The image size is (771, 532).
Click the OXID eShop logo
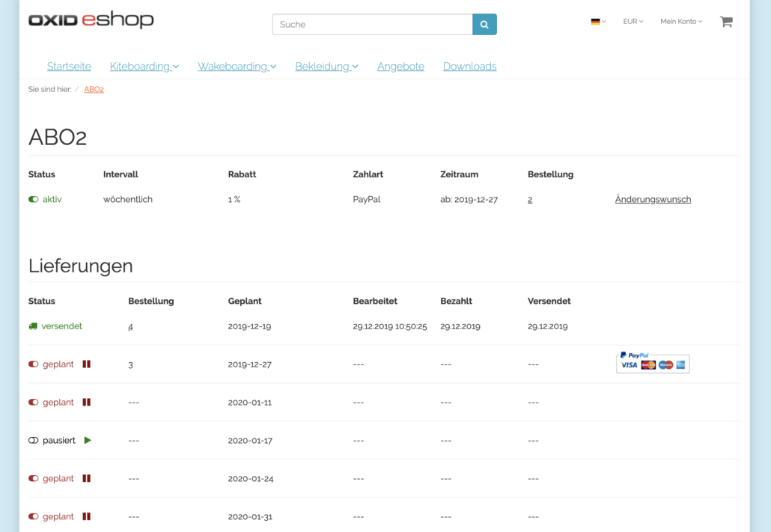pyautogui.click(x=91, y=20)
